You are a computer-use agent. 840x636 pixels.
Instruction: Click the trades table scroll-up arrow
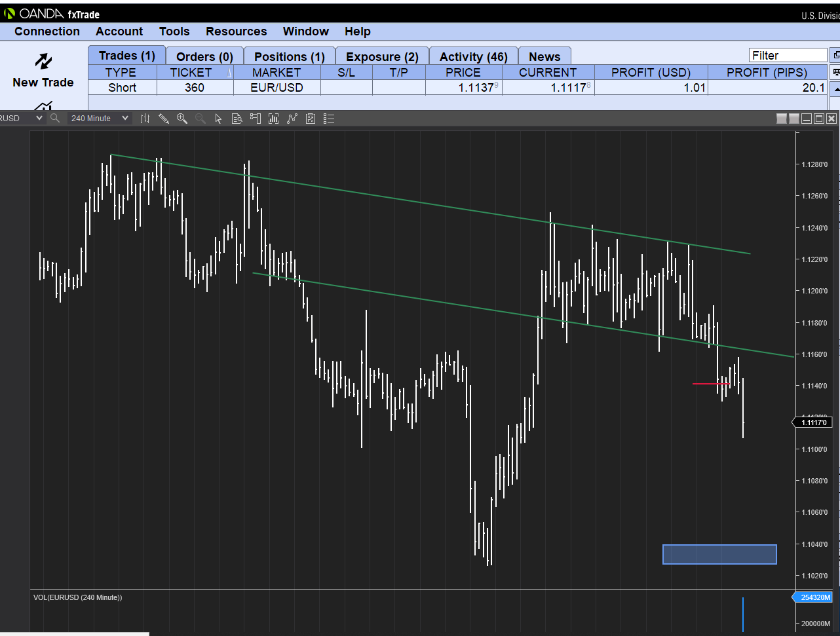(835, 88)
